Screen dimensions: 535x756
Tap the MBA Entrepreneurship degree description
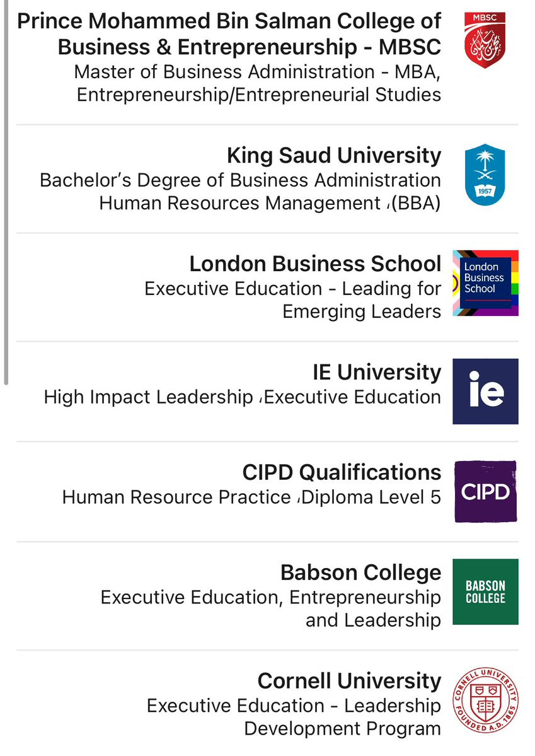[258, 83]
